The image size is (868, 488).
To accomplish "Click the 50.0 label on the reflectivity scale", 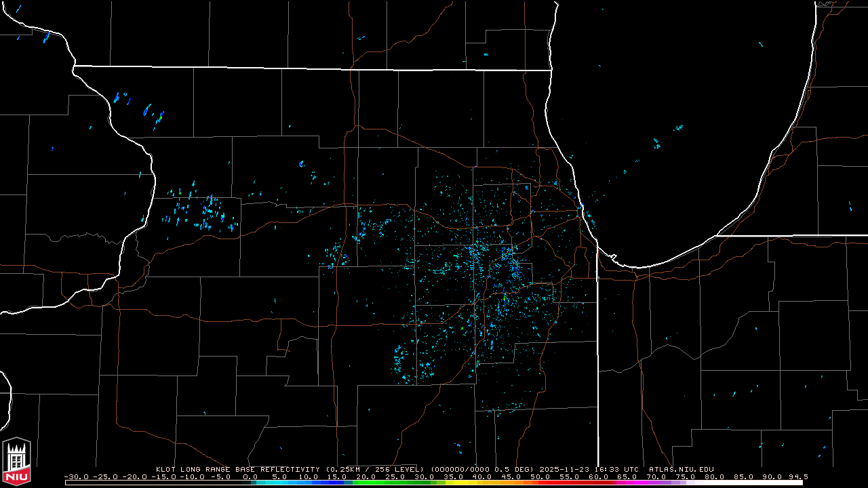I will tap(540, 476).
